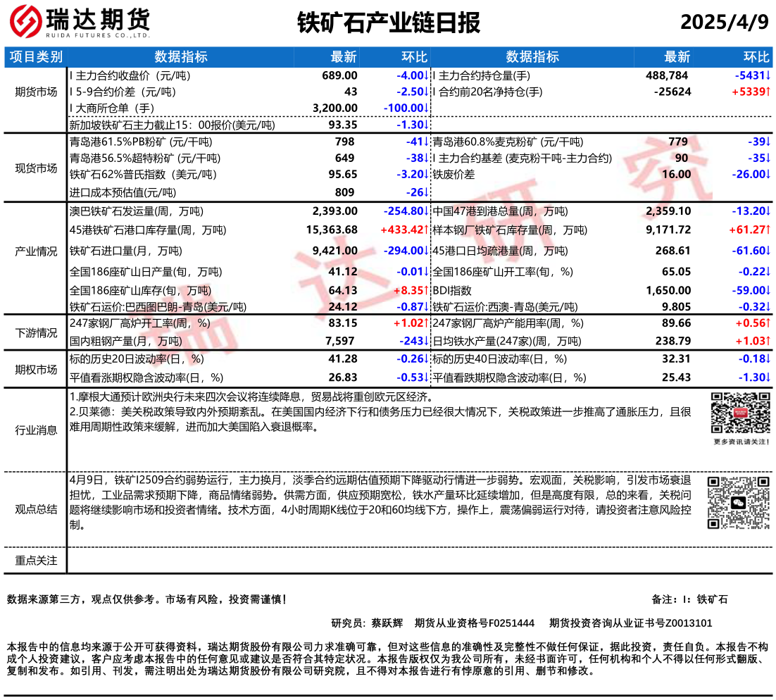Click the 铁矿石运价:巴西图巴朗-青岛 label
This screenshot has width=776, height=700.
(158, 307)
